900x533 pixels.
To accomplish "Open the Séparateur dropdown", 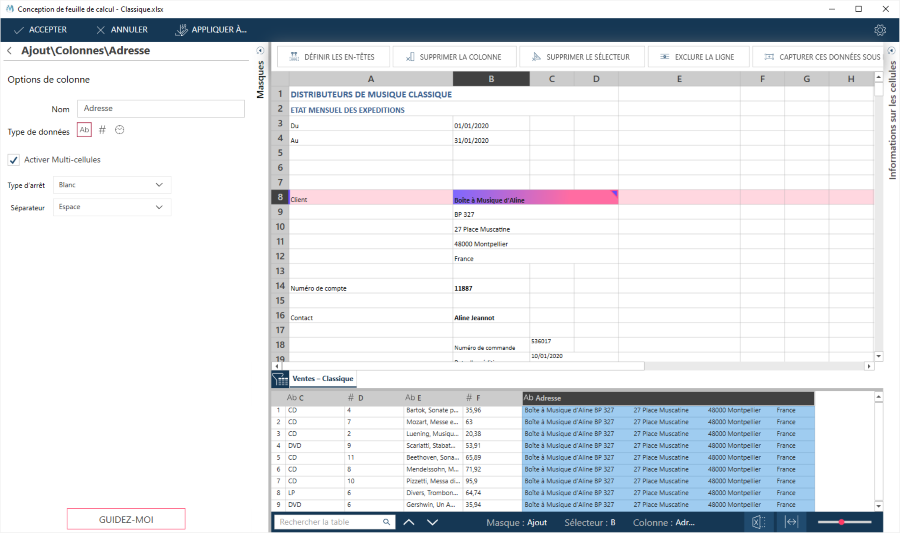I will [x=111, y=207].
